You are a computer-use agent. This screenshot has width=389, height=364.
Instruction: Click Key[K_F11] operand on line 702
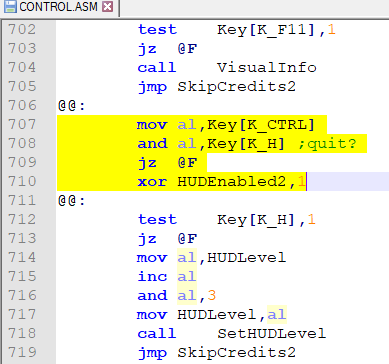[x=266, y=30]
